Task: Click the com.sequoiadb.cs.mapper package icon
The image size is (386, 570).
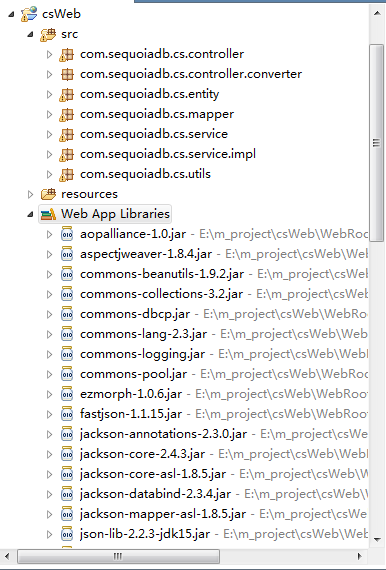Action: click(67, 114)
